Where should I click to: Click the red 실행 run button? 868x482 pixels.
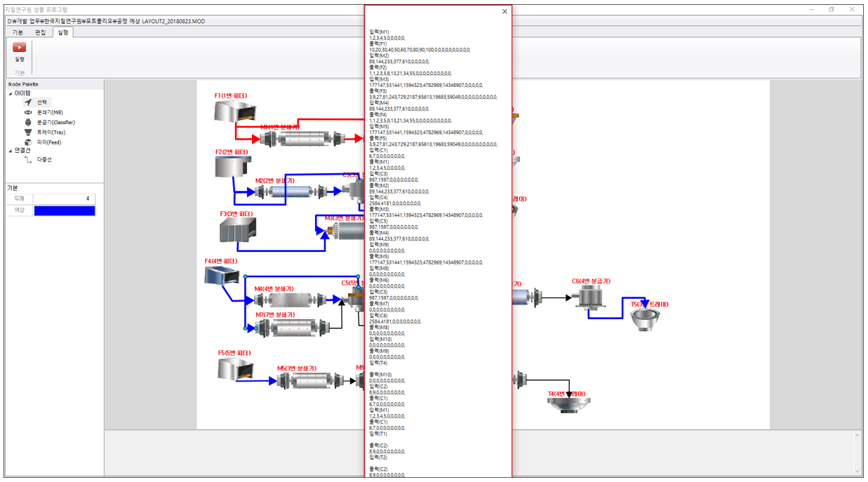[x=19, y=48]
